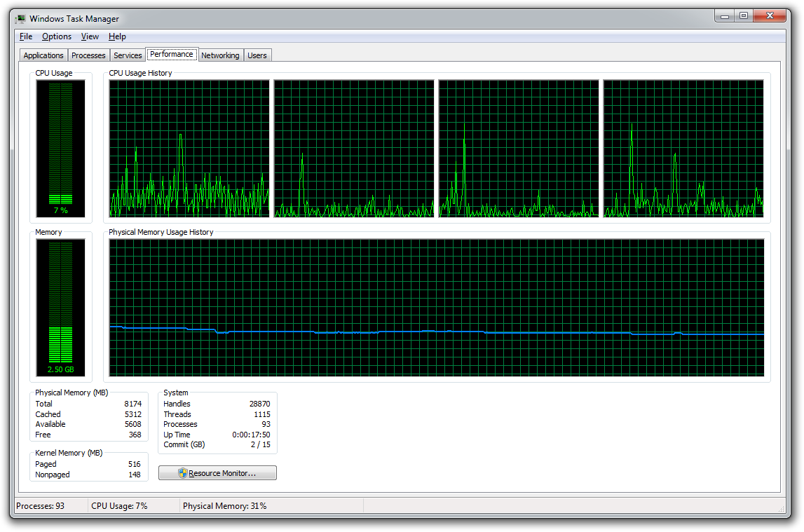Switch to the Users tab

coord(257,55)
